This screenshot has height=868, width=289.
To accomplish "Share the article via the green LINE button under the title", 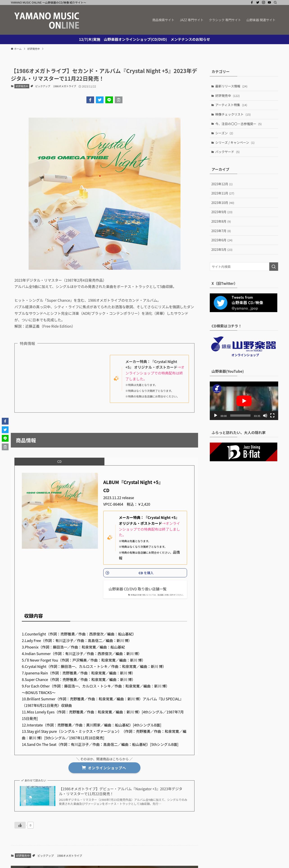I will [x=109, y=100].
